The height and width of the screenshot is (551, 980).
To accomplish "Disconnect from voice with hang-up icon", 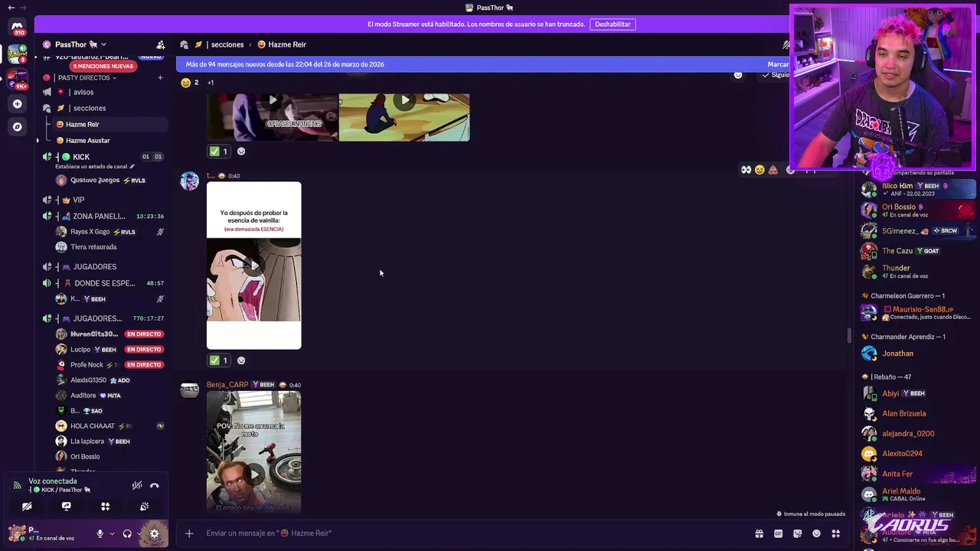I will coord(154,485).
